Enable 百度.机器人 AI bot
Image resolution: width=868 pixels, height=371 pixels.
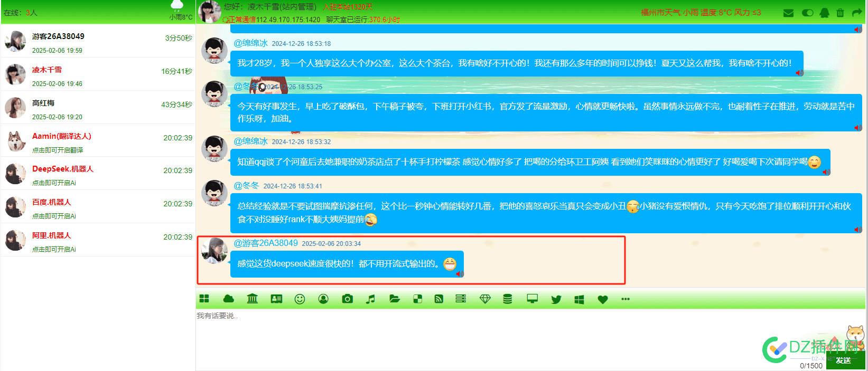98,207
